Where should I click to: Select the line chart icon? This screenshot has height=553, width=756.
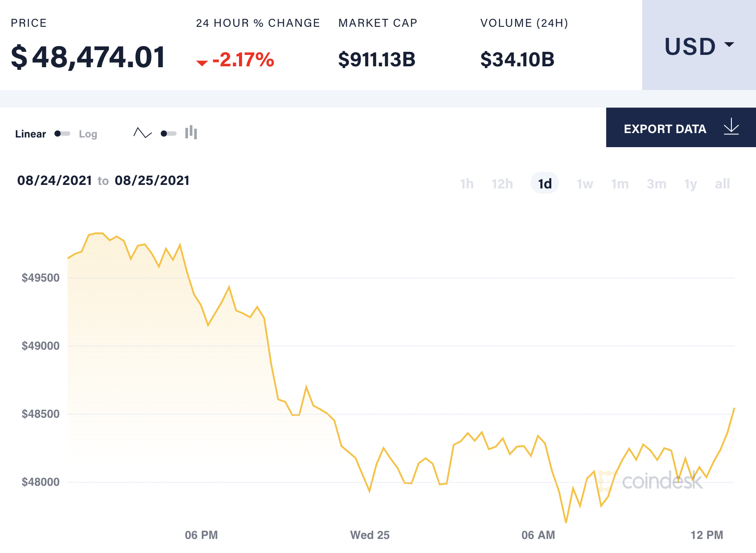(143, 133)
